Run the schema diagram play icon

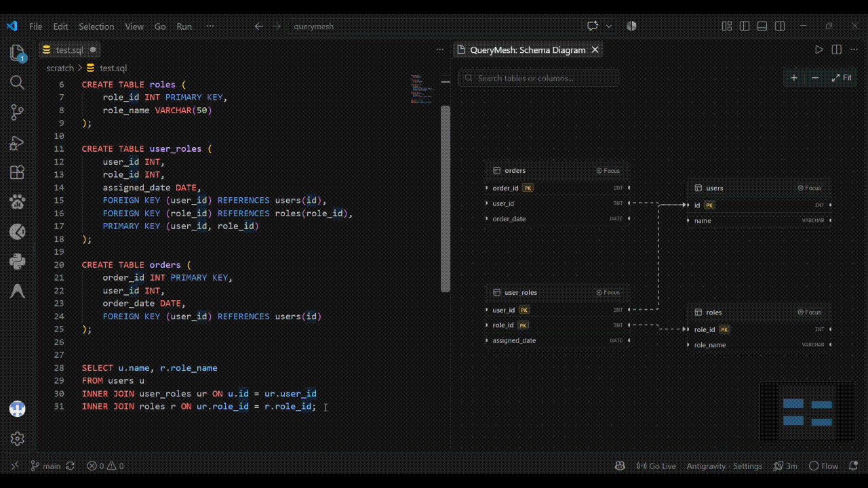[819, 49]
